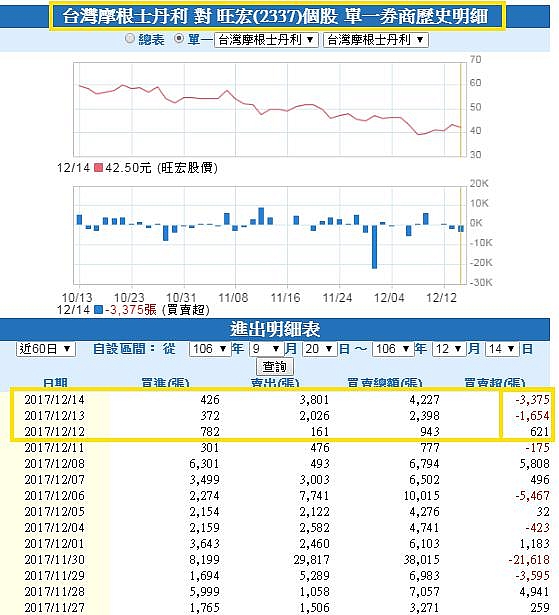Image resolution: width=559 pixels, height=615 pixels.
Task: Click total volume 38,015
Action: coord(422,560)
